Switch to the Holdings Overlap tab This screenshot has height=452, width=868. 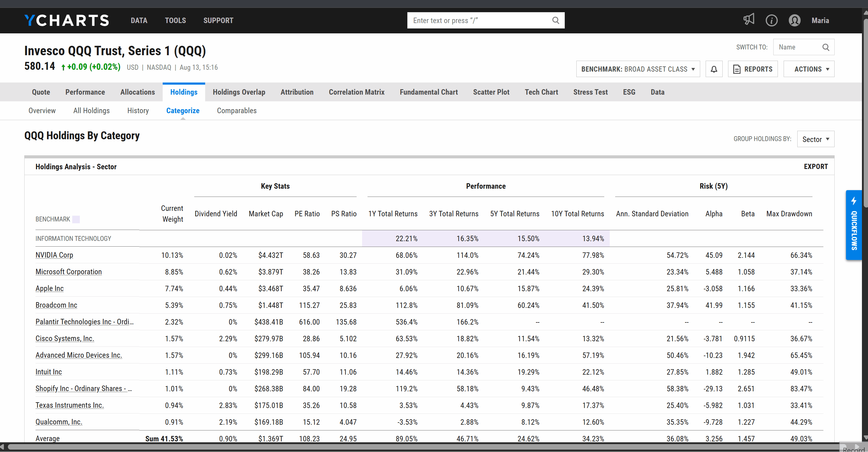[239, 92]
